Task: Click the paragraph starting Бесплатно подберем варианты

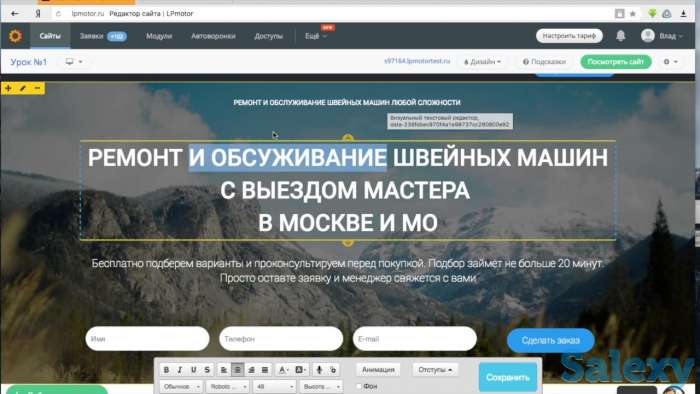Action: click(x=347, y=270)
